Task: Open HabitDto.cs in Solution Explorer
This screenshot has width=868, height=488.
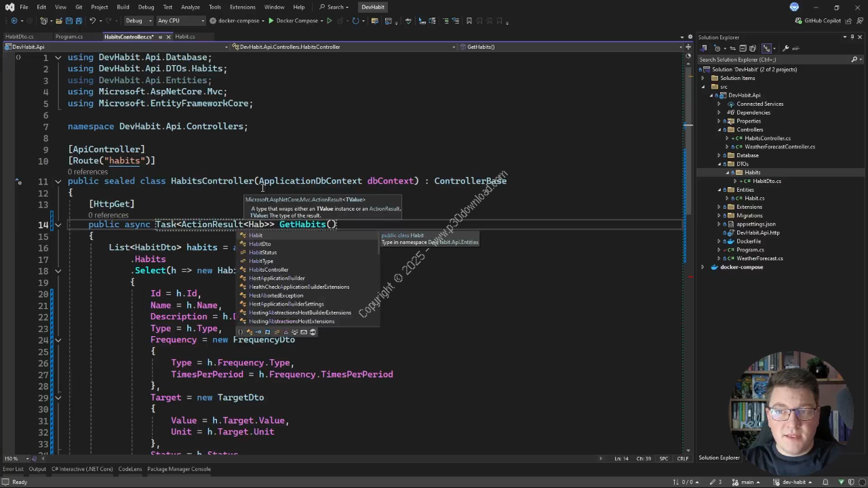Action: 767,181
